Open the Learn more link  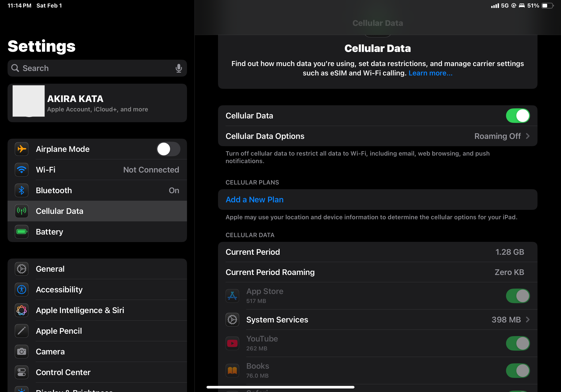430,73
